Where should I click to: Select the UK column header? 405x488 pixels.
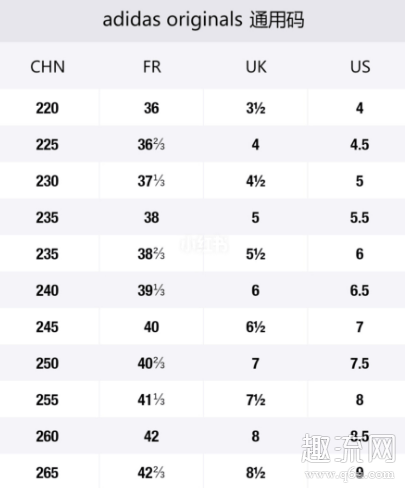[256, 67]
